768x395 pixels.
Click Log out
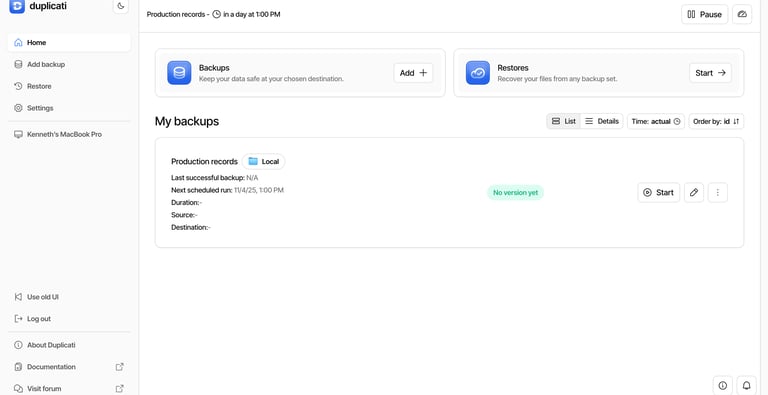click(x=69, y=319)
